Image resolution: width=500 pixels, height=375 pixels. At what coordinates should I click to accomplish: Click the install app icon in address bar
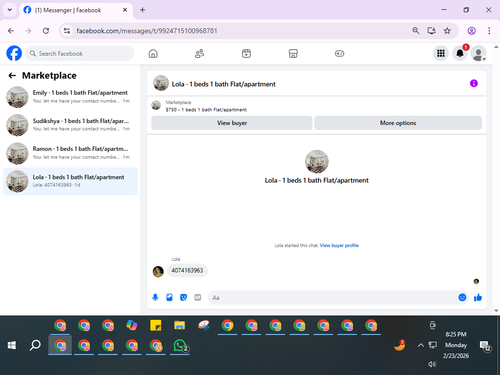431,31
